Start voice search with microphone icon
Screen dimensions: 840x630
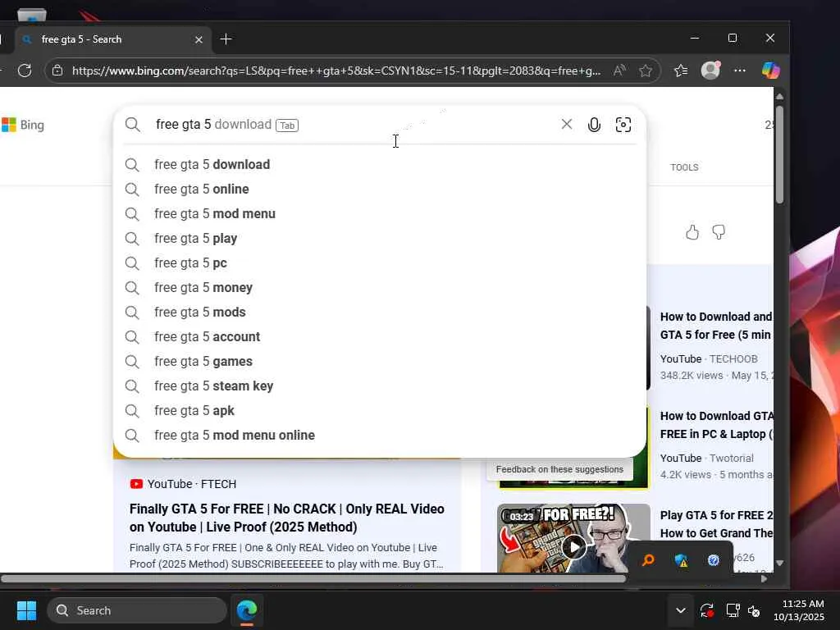(x=594, y=125)
